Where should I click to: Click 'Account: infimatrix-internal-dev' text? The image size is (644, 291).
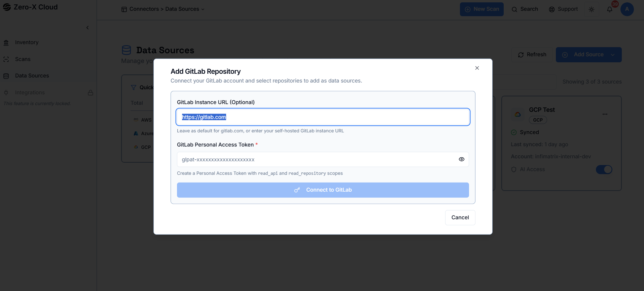point(551,157)
